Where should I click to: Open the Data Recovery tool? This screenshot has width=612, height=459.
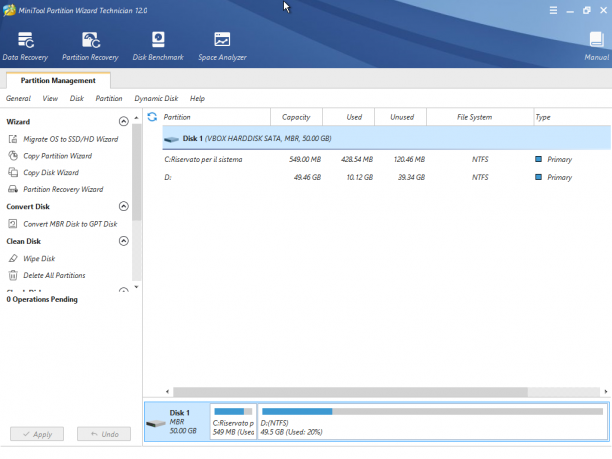tap(25, 46)
